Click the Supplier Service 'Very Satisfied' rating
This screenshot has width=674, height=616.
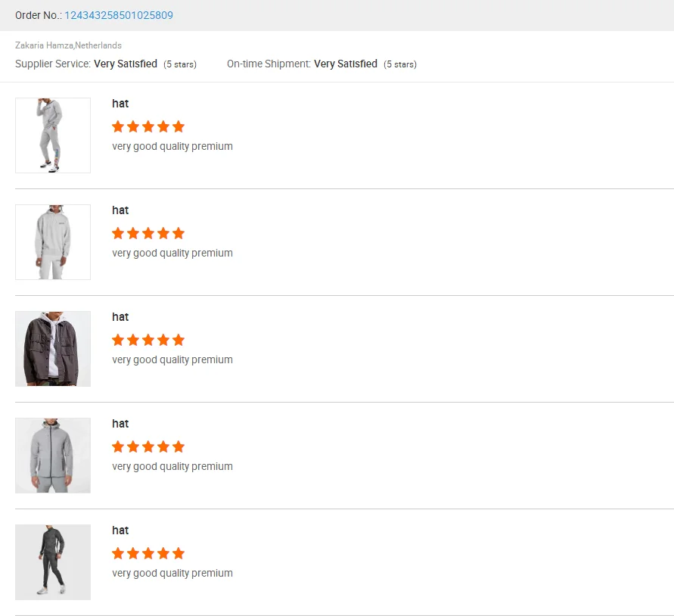pyautogui.click(x=126, y=64)
